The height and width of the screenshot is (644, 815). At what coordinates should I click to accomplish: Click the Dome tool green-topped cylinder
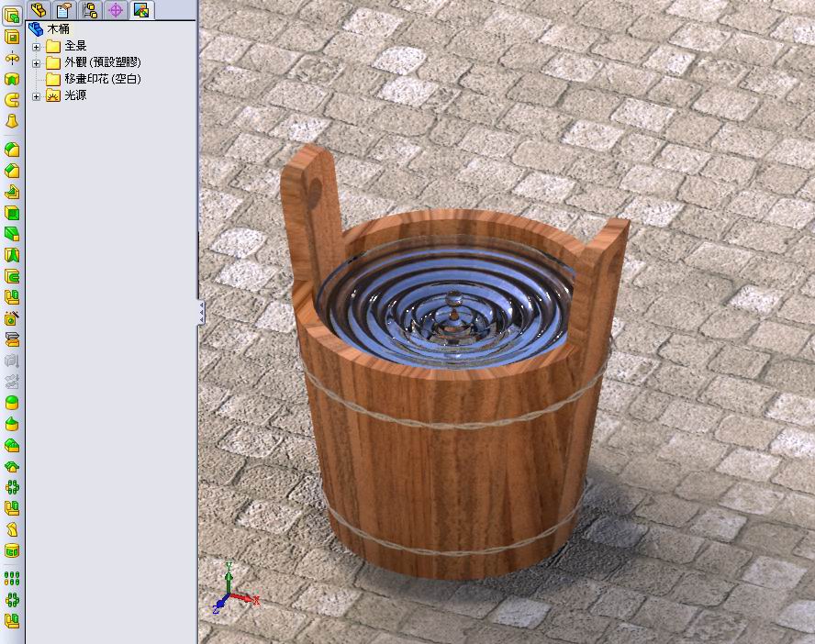11,403
